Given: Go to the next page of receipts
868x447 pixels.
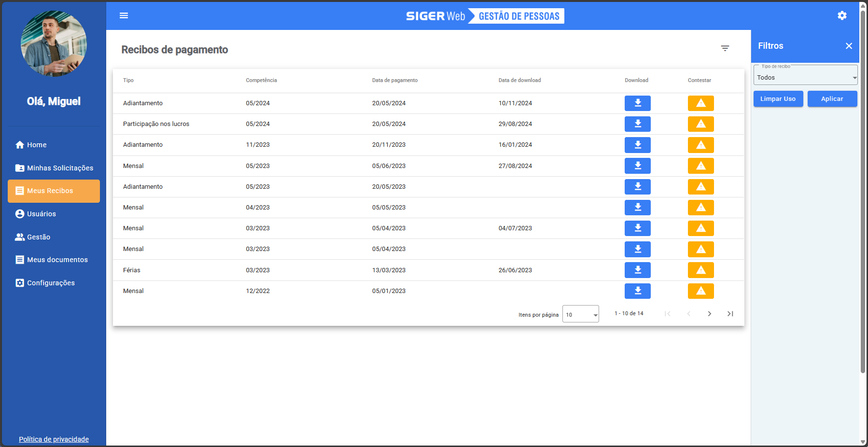Looking at the screenshot, I should coord(709,314).
